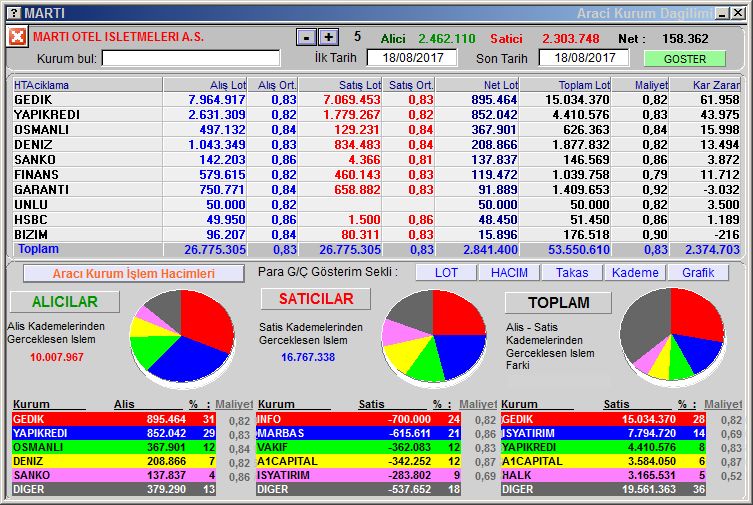Viewport: 753px width, 505px height.
Task: Click the Net 158.362 value
Action: 685,38
